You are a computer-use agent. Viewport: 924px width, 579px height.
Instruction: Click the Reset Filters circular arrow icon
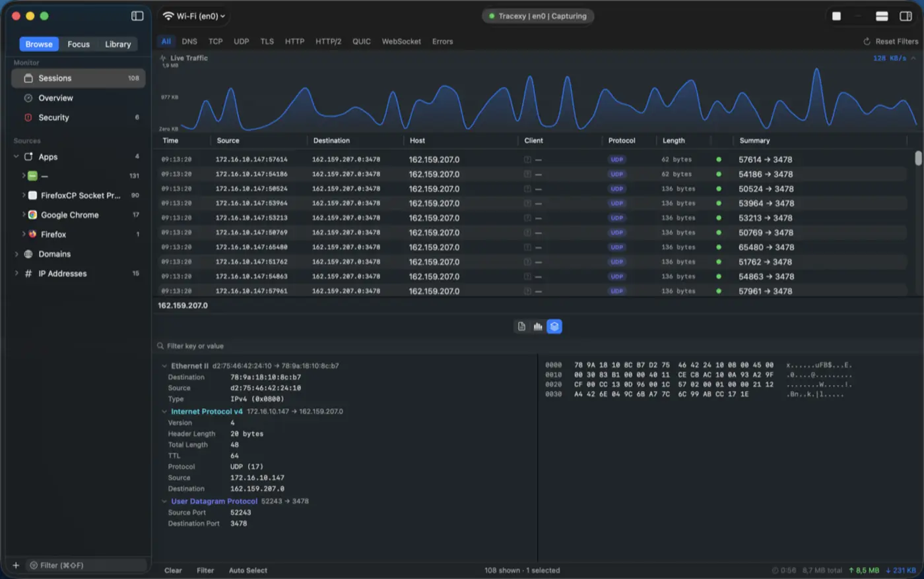click(867, 42)
